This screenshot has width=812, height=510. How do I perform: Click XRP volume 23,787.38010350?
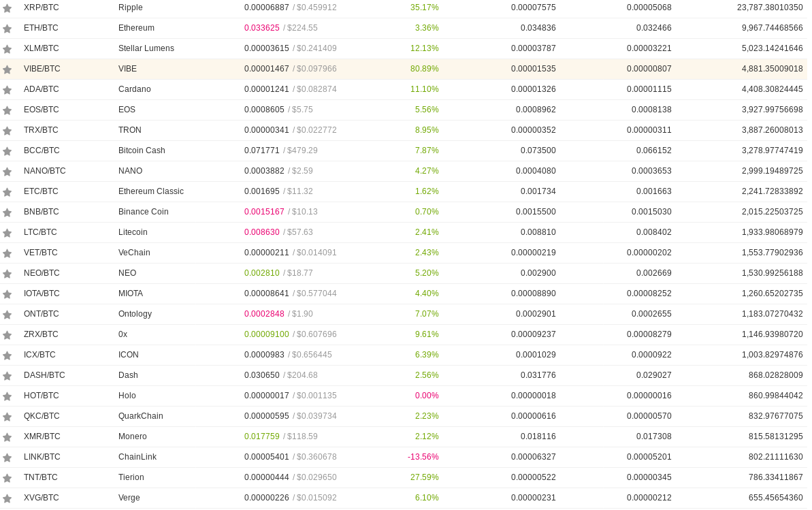pos(770,7)
